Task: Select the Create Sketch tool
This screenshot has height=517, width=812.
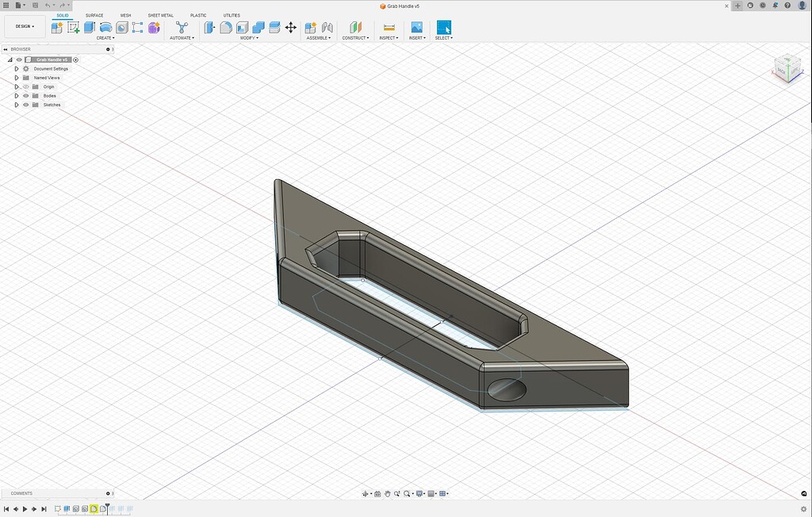Action: coord(73,27)
